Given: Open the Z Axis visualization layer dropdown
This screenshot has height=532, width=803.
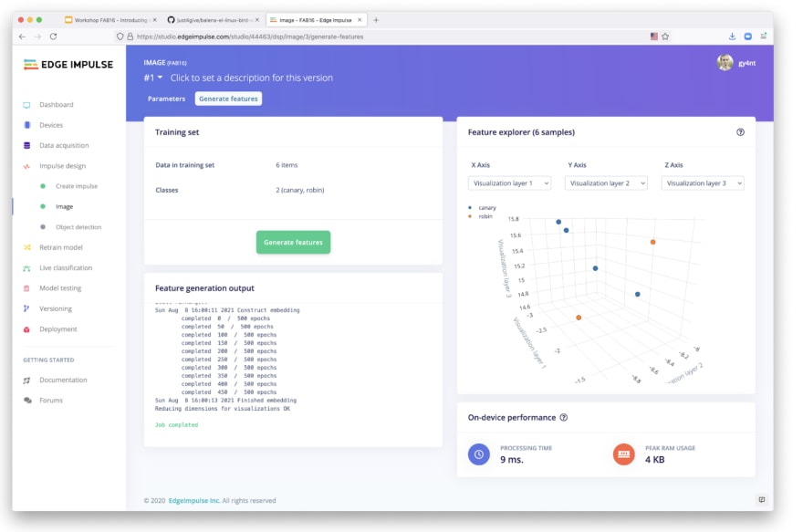Looking at the screenshot, I should (703, 183).
